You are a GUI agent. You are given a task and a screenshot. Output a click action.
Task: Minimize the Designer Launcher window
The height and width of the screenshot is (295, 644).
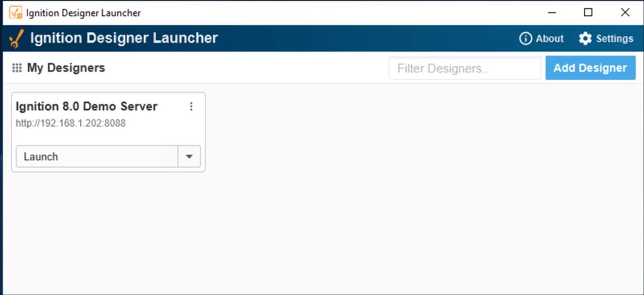[552, 13]
